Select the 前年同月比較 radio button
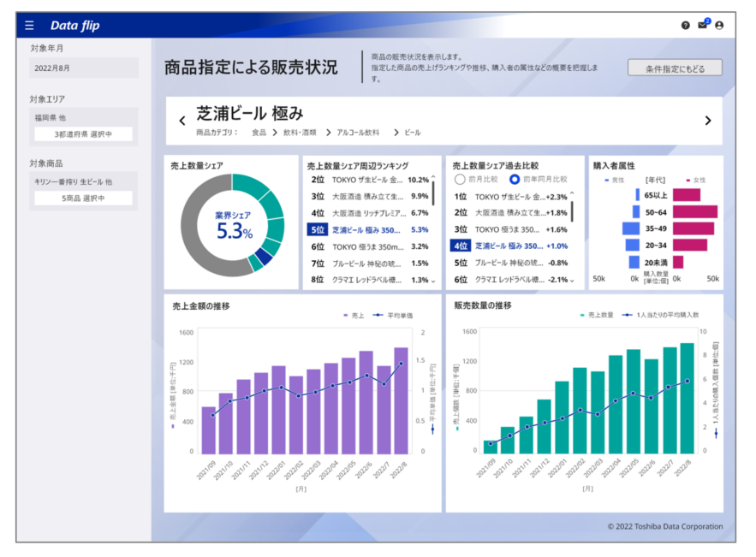Viewport: 756px width, 557px height. [515, 179]
